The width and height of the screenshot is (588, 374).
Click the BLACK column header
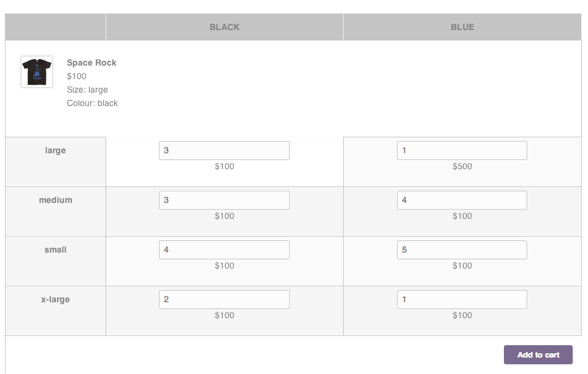pos(224,27)
